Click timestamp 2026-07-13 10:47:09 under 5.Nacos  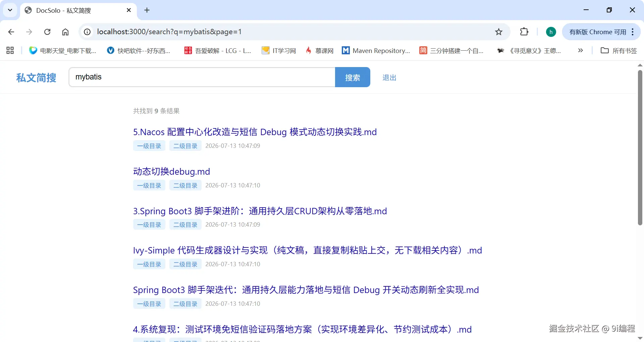(233, 146)
